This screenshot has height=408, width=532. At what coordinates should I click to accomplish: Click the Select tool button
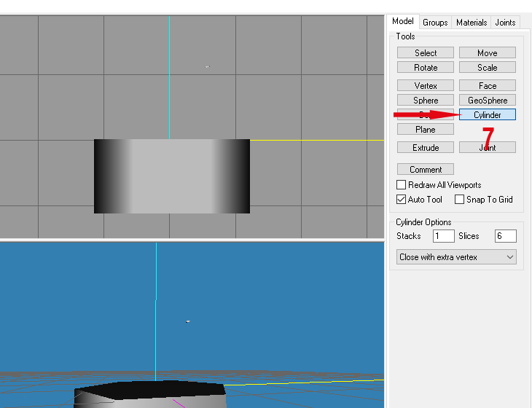tap(426, 52)
